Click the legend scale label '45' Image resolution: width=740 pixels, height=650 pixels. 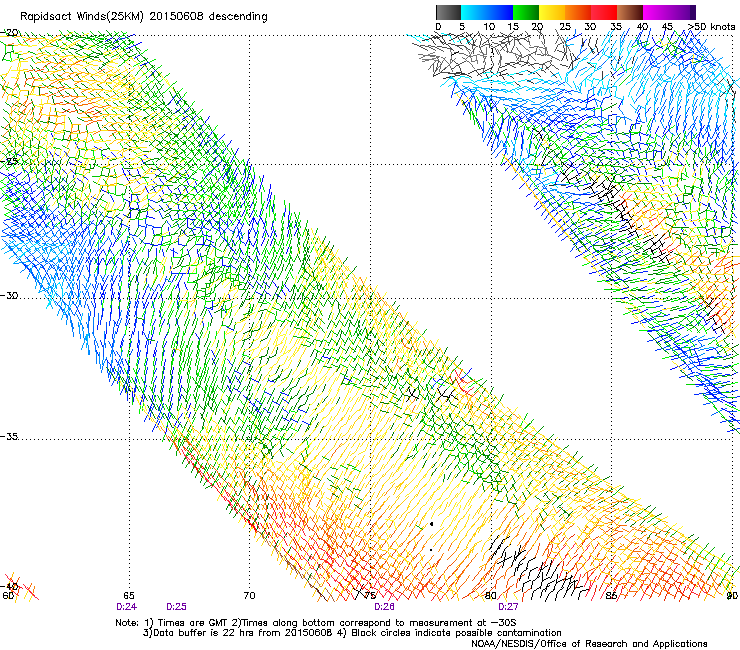667,27
